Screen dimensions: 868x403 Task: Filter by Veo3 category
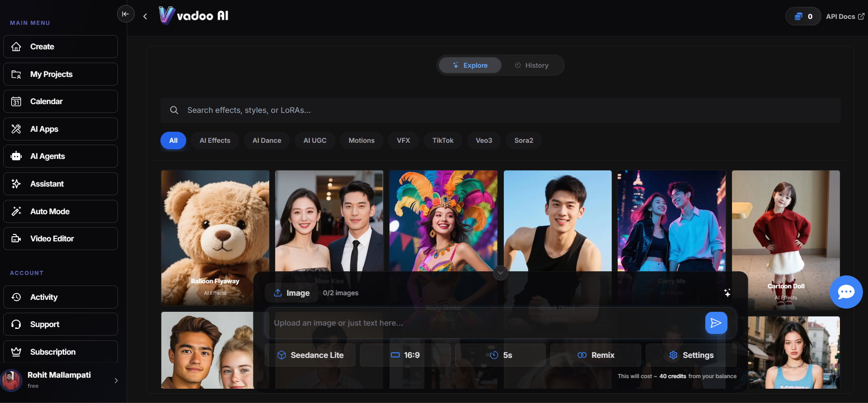pyautogui.click(x=484, y=140)
